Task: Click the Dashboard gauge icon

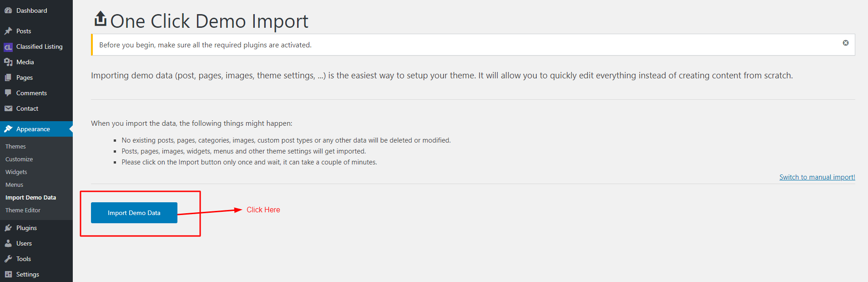Action: 8,10
